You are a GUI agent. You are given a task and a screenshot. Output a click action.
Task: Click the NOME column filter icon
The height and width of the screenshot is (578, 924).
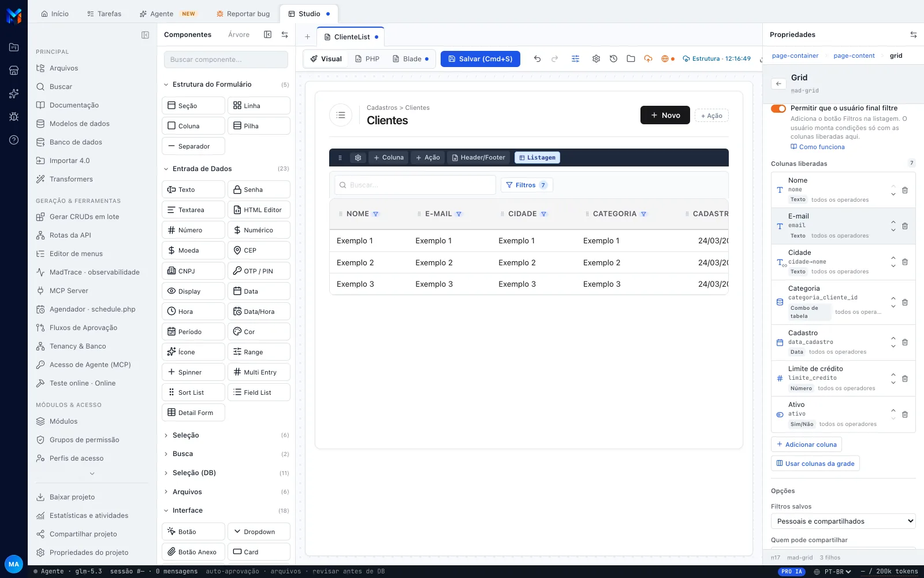(376, 214)
